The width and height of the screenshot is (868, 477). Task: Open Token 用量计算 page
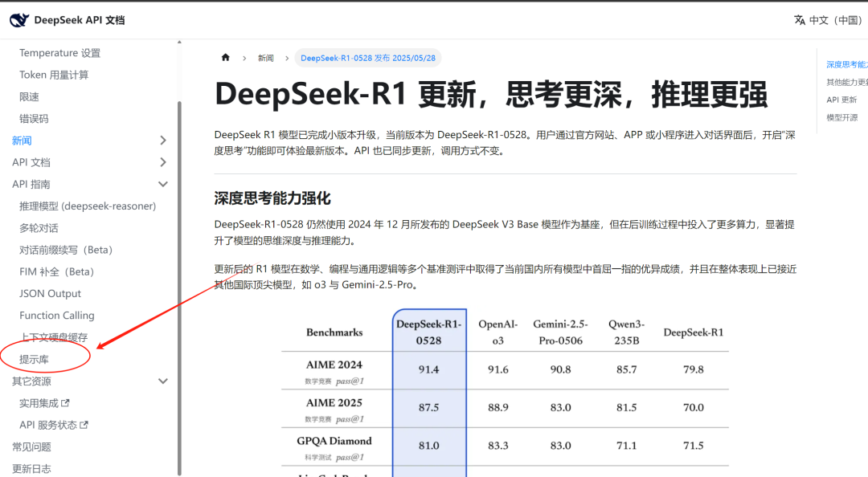pyautogui.click(x=54, y=75)
